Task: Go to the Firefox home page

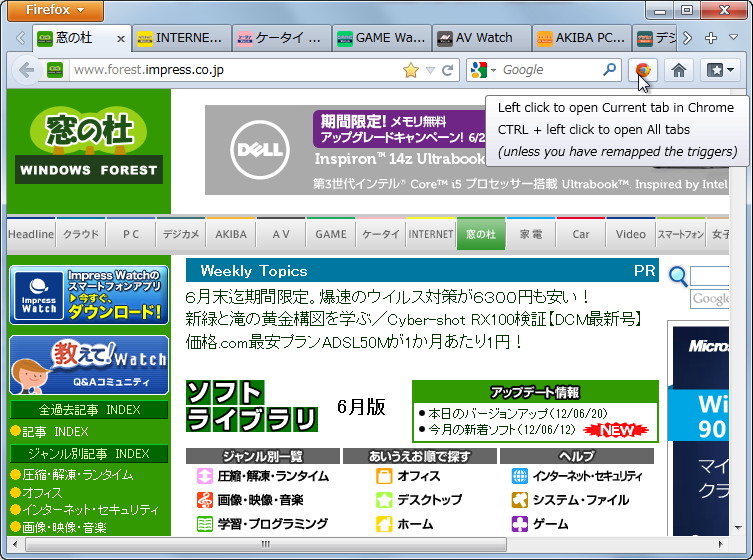Action: (678, 70)
